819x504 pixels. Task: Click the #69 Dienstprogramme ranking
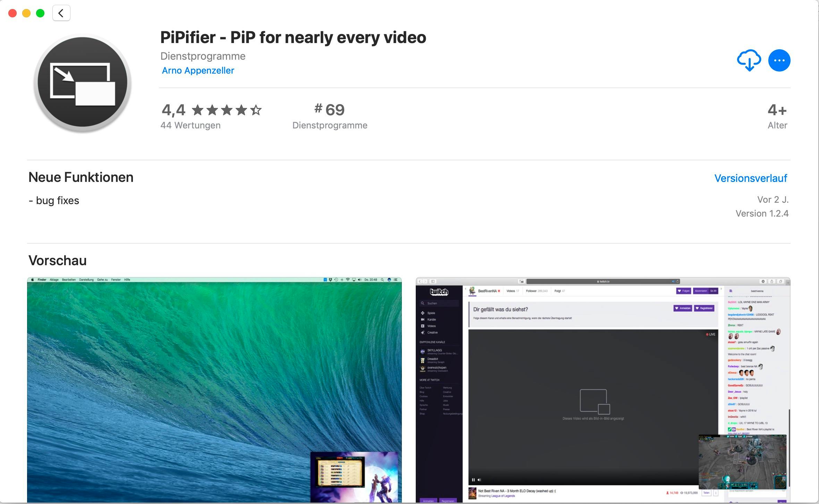click(329, 110)
